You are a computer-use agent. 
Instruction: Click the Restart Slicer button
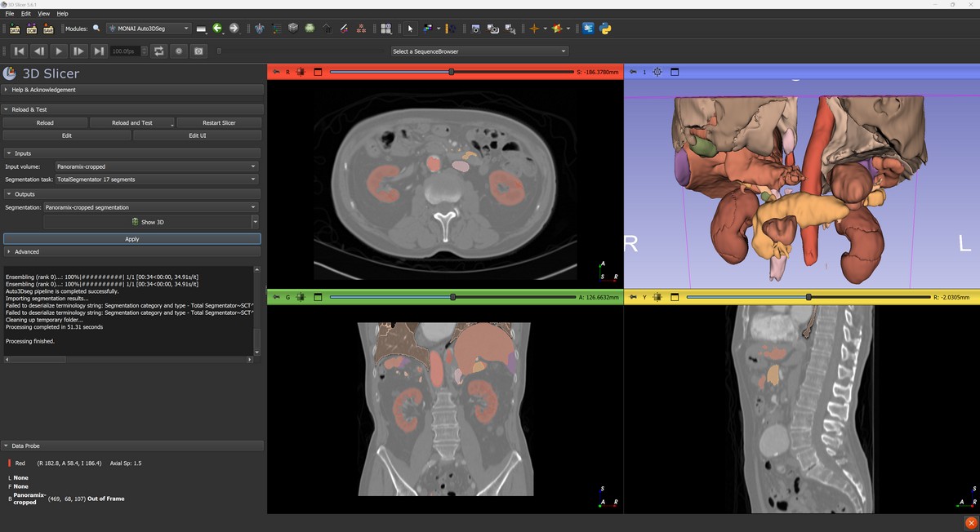click(219, 123)
